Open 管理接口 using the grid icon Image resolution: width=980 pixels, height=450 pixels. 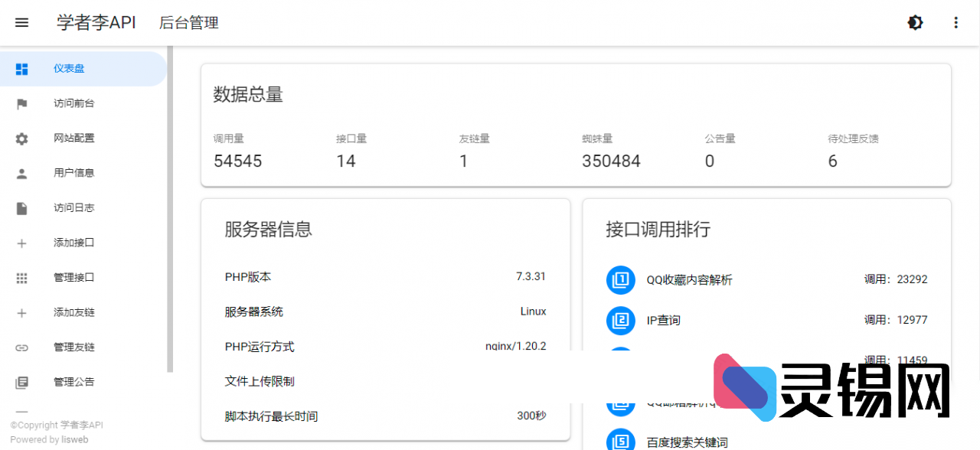pyautogui.click(x=21, y=277)
